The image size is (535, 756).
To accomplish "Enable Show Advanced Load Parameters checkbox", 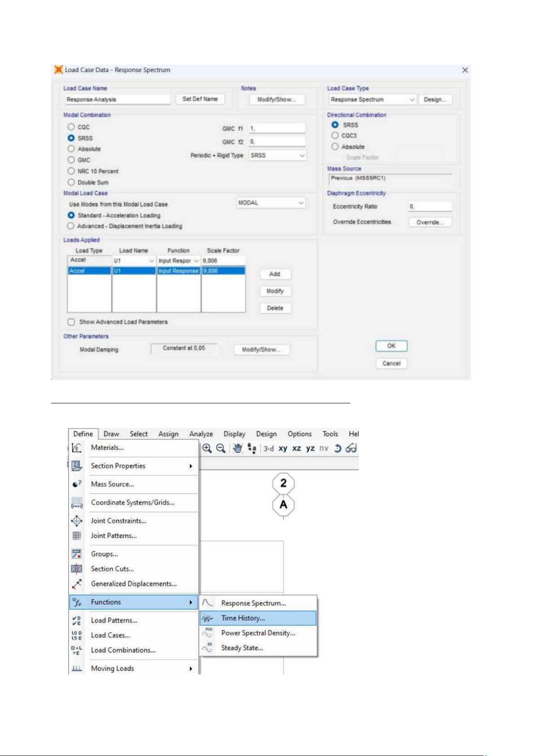I will (x=71, y=322).
